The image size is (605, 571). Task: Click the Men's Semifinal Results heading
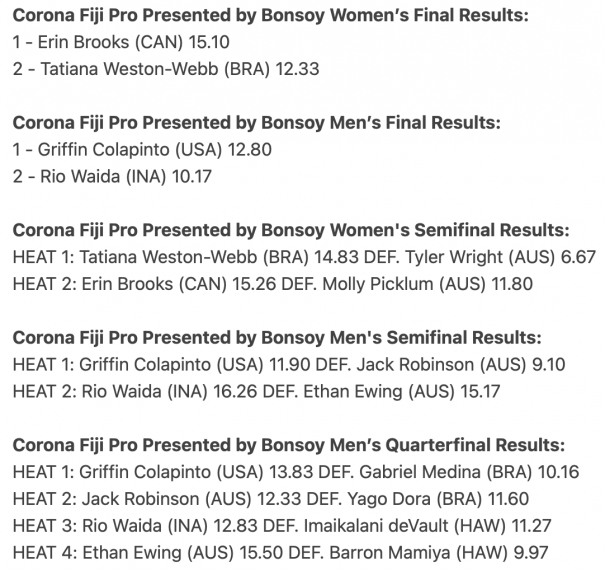(277, 338)
